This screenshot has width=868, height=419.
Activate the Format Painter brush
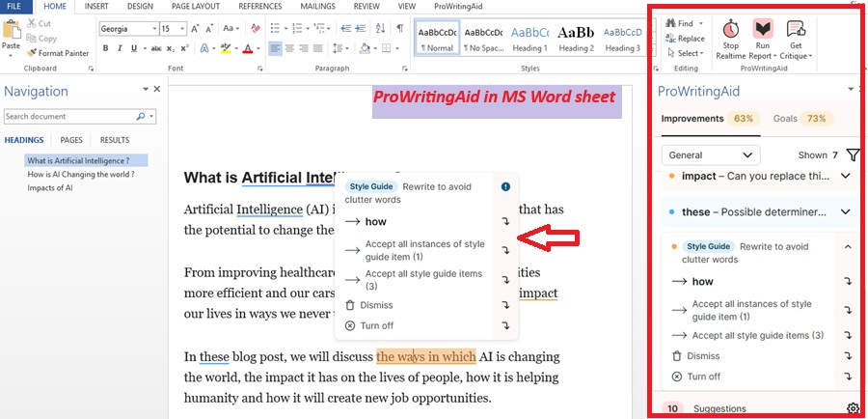58,53
